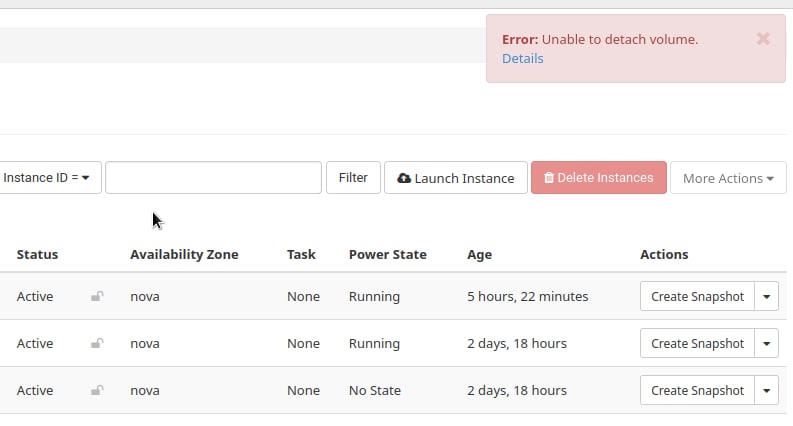The image size is (793, 426).
Task: Create Snapshot for the 5 hours old instance
Action: [697, 296]
